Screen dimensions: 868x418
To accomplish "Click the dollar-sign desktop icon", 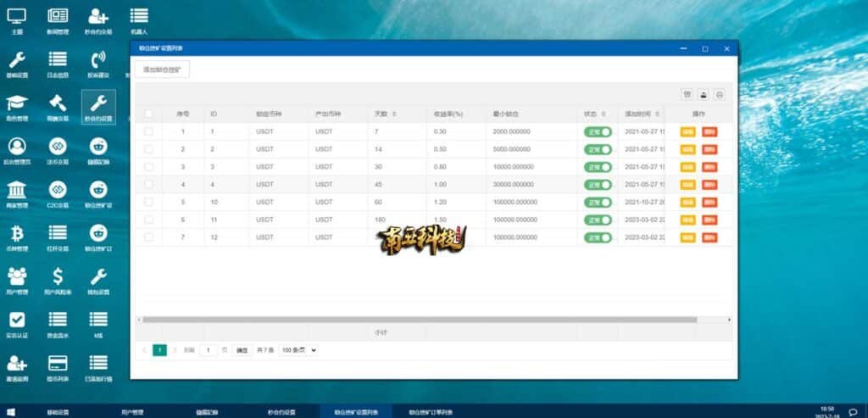I will pos(58,276).
